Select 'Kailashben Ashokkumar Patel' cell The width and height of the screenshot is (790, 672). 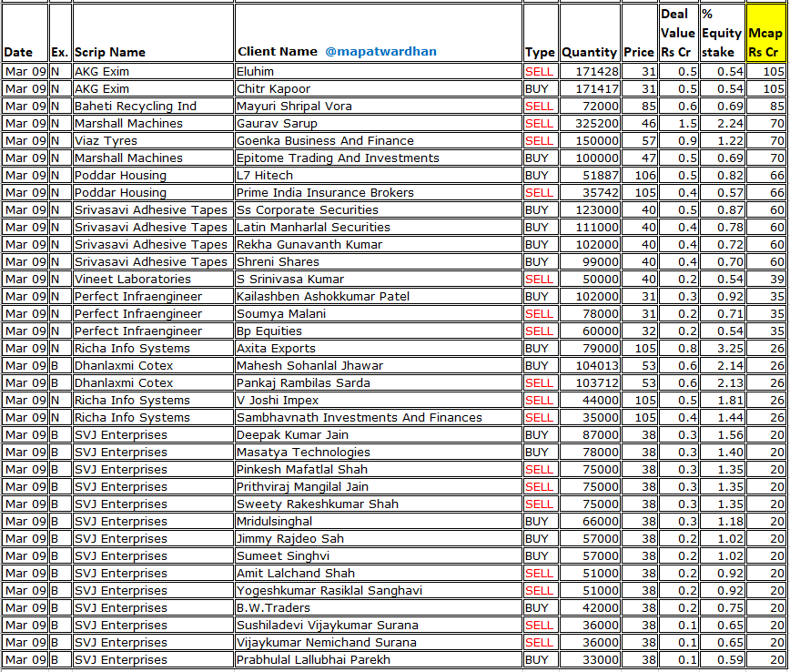379,297
